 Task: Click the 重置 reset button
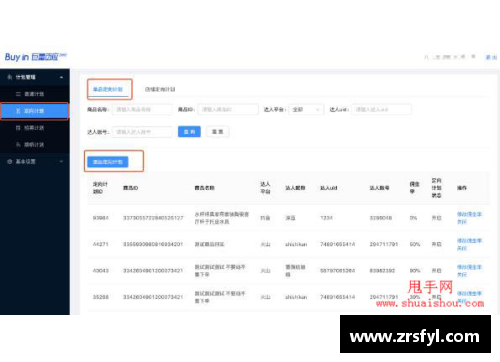click(x=218, y=132)
